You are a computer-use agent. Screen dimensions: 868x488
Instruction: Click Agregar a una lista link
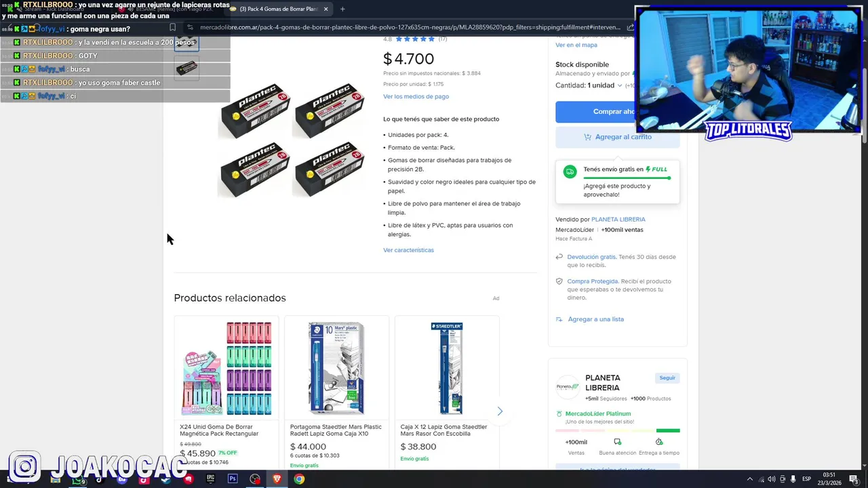click(596, 319)
